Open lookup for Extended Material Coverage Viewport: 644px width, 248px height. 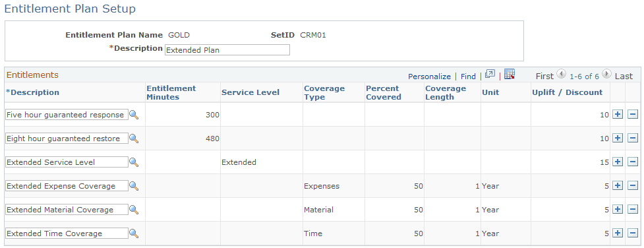134,210
